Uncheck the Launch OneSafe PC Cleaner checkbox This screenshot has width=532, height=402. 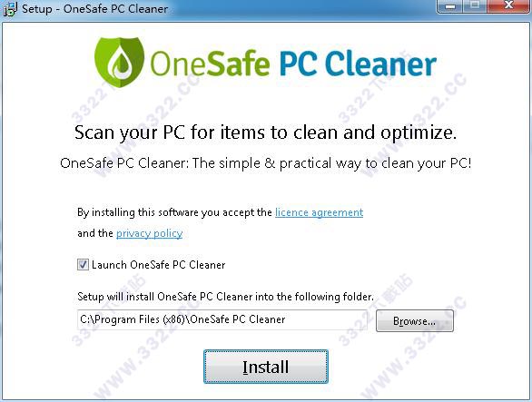[x=83, y=265]
